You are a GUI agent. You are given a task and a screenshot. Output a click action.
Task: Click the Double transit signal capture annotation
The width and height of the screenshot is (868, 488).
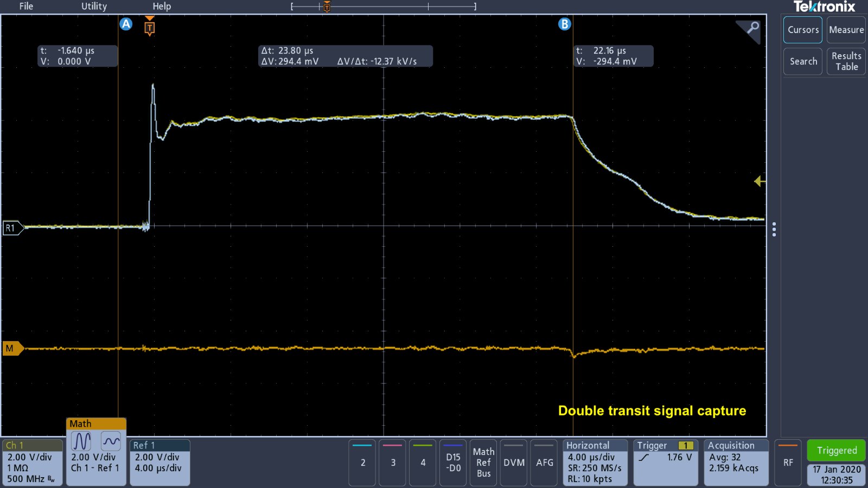pos(652,410)
